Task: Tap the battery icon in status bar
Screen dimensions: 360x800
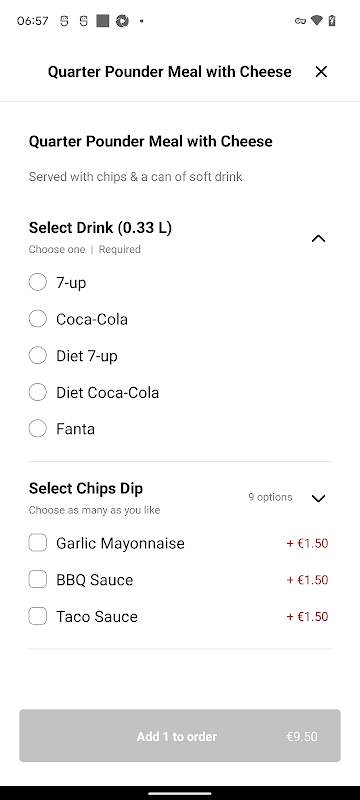Action: point(332,20)
